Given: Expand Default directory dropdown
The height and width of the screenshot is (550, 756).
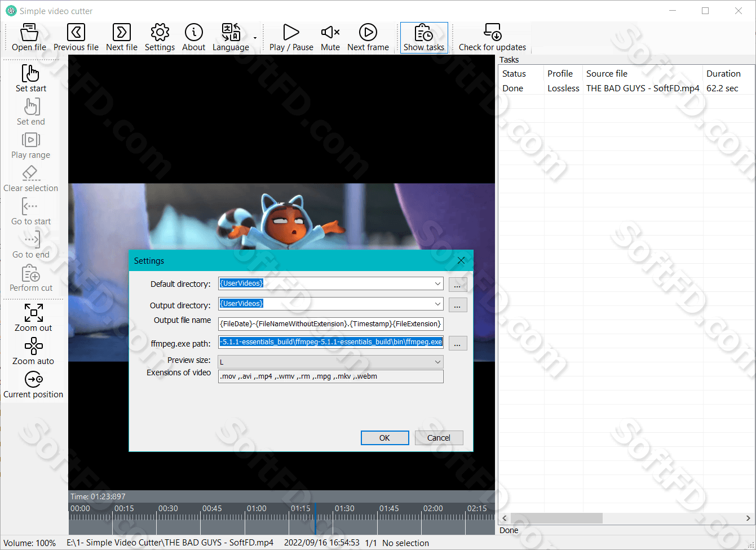Looking at the screenshot, I should (x=437, y=284).
